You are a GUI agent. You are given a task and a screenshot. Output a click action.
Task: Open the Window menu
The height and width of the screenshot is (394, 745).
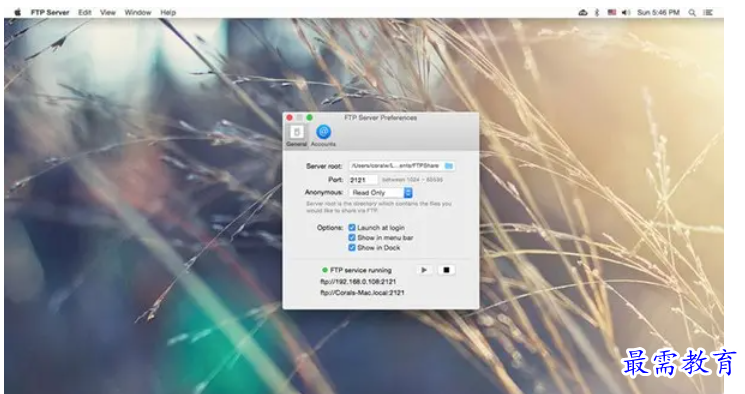pyautogui.click(x=138, y=12)
